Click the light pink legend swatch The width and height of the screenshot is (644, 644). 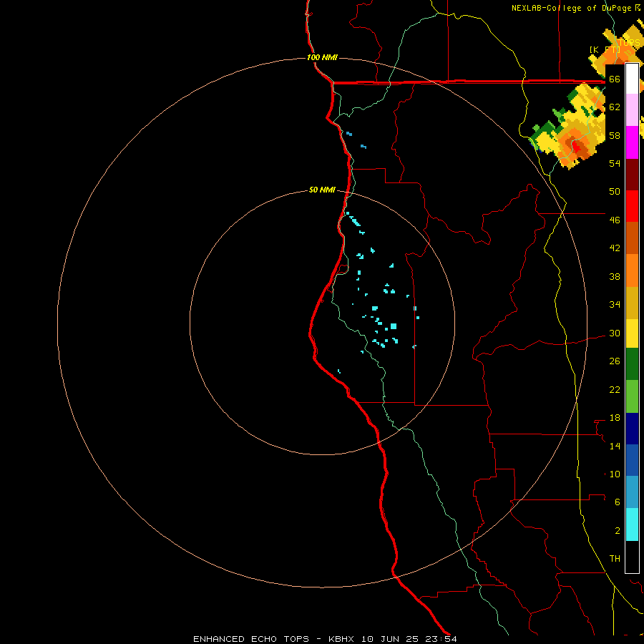[632, 110]
